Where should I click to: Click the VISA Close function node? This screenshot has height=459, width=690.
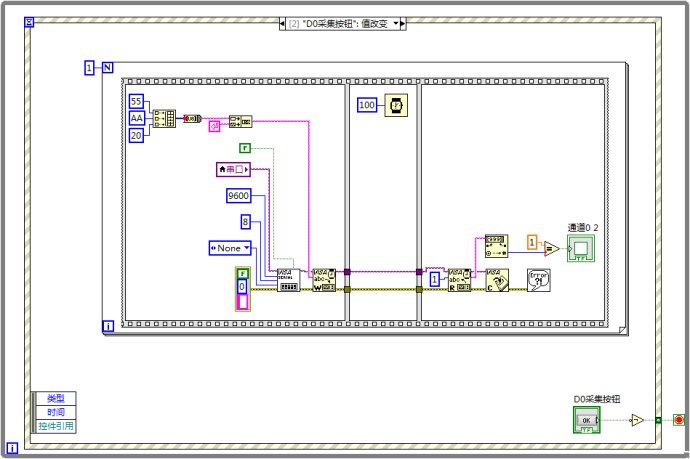496,279
